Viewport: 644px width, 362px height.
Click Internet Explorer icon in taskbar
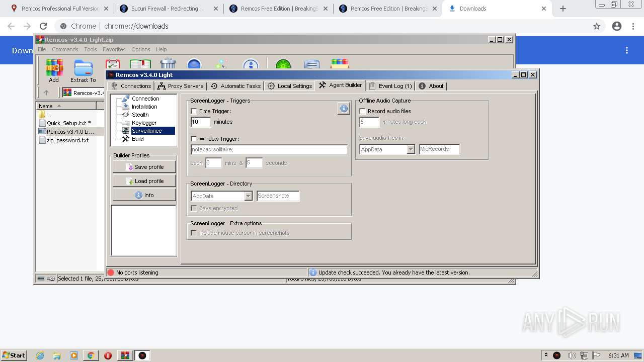[40, 355]
